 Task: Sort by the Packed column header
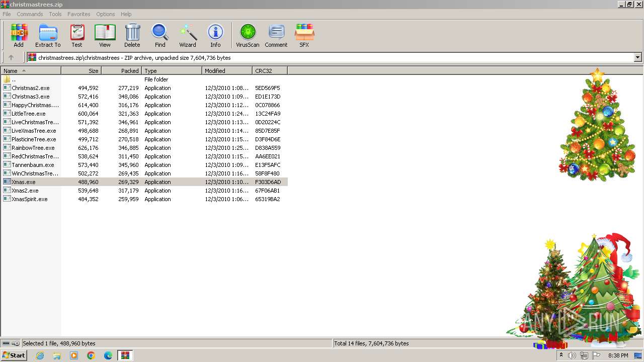coord(121,71)
